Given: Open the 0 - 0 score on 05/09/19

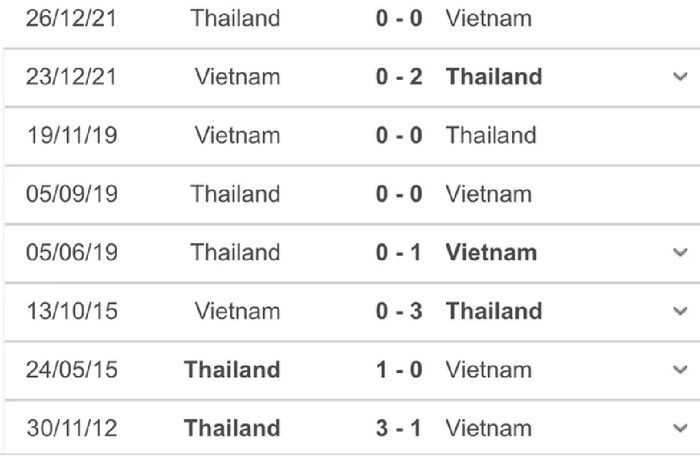Looking at the screenshot, I should pos(399,194).
